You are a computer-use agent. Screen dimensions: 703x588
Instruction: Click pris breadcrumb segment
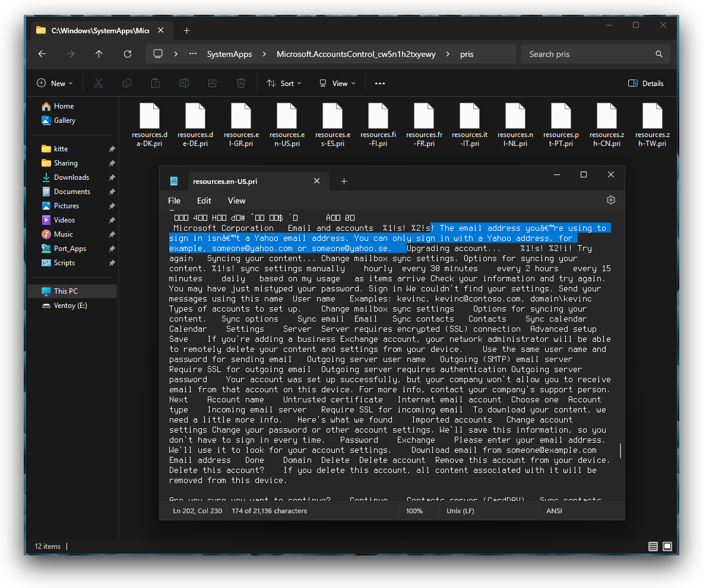coord(467,54)
